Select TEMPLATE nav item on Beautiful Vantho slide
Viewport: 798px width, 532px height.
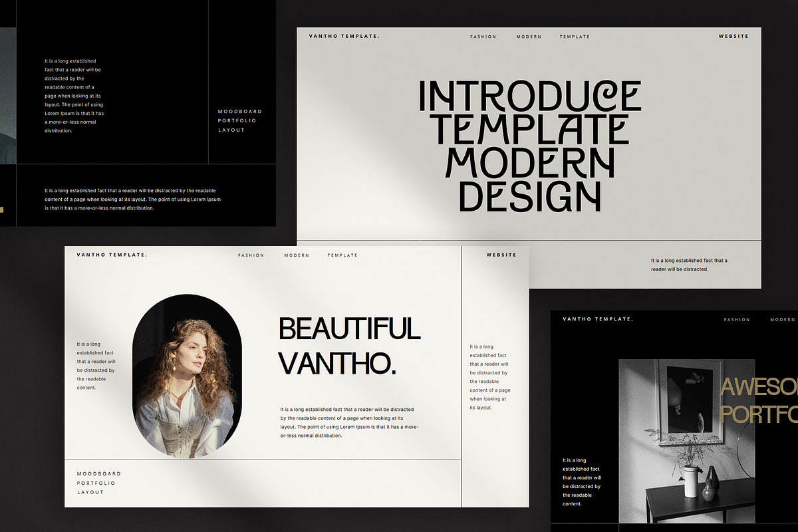[342, 255]
